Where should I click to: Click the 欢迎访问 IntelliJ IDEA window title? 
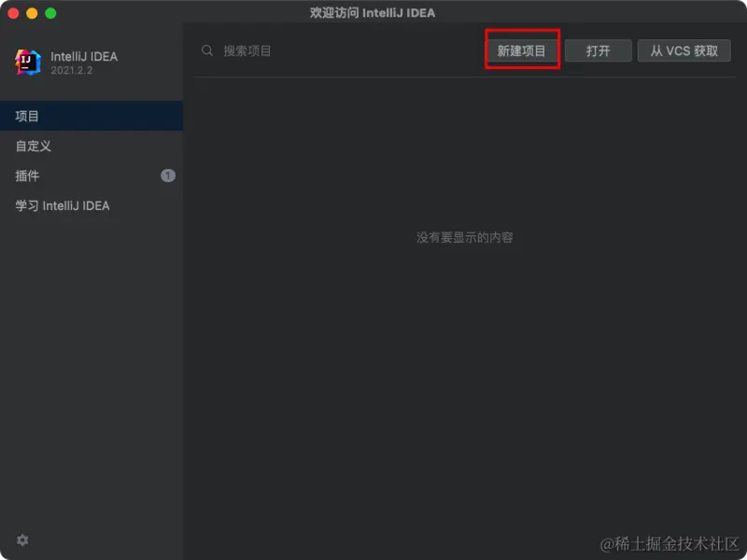373,13
